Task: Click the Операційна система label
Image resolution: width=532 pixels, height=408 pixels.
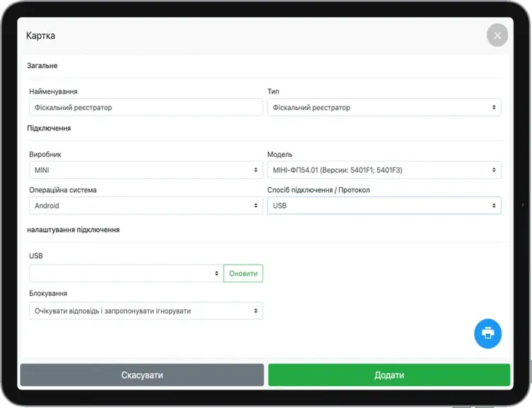Action: point(62,189)
